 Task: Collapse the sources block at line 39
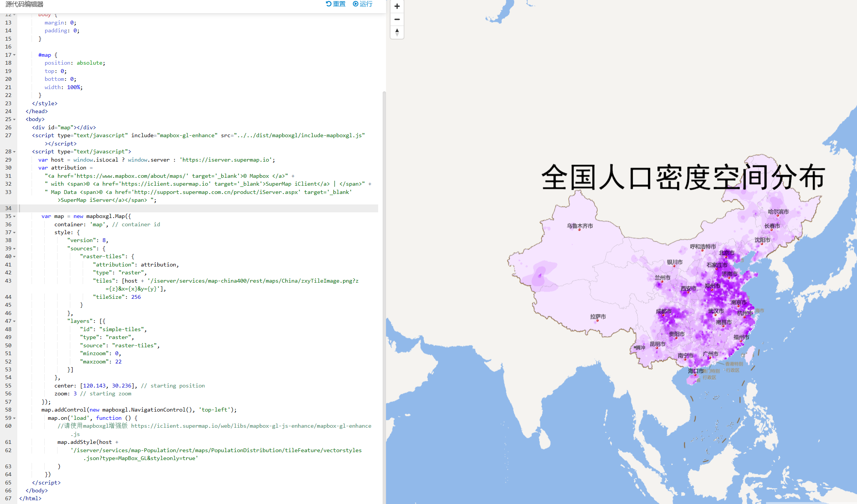point(14,248)
